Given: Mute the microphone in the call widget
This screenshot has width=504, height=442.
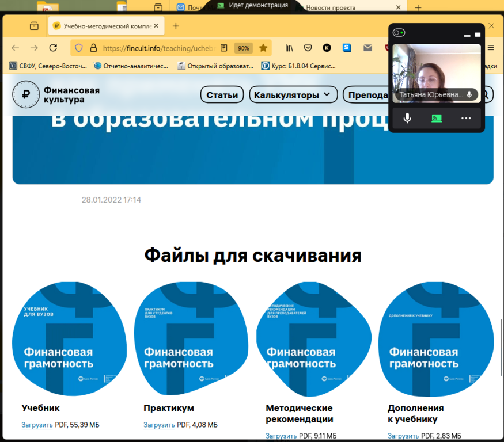Looking at the screenshot, I should [x=407, y=118].
